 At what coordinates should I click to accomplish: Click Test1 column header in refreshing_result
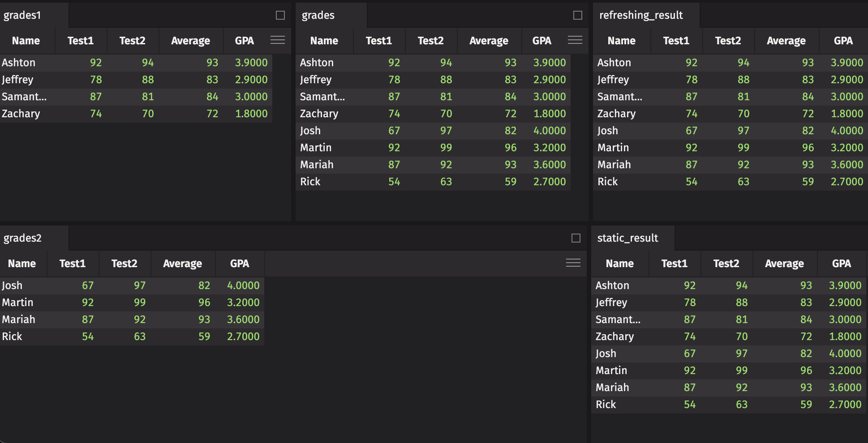(x=676, y=41)
